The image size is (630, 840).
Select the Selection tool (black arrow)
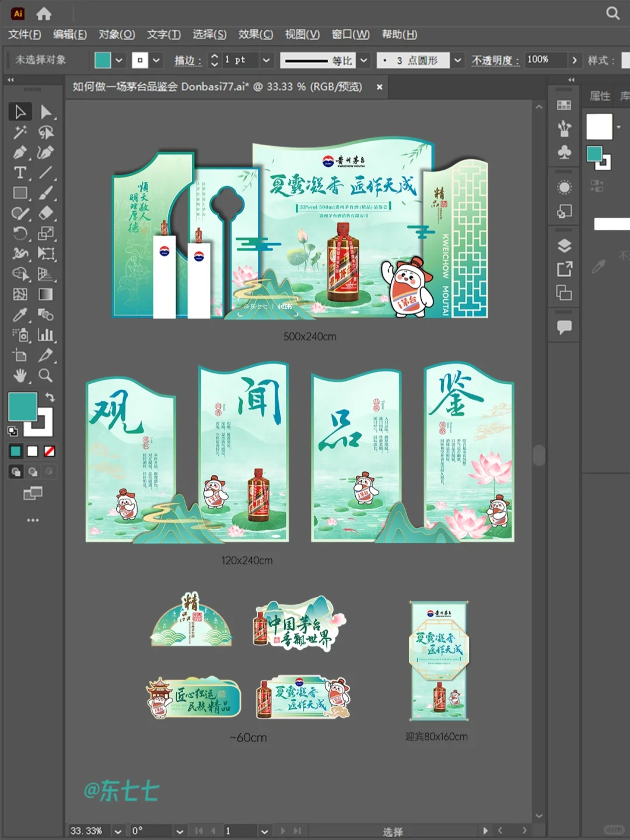pyautogui.click(x=20, y=111)
